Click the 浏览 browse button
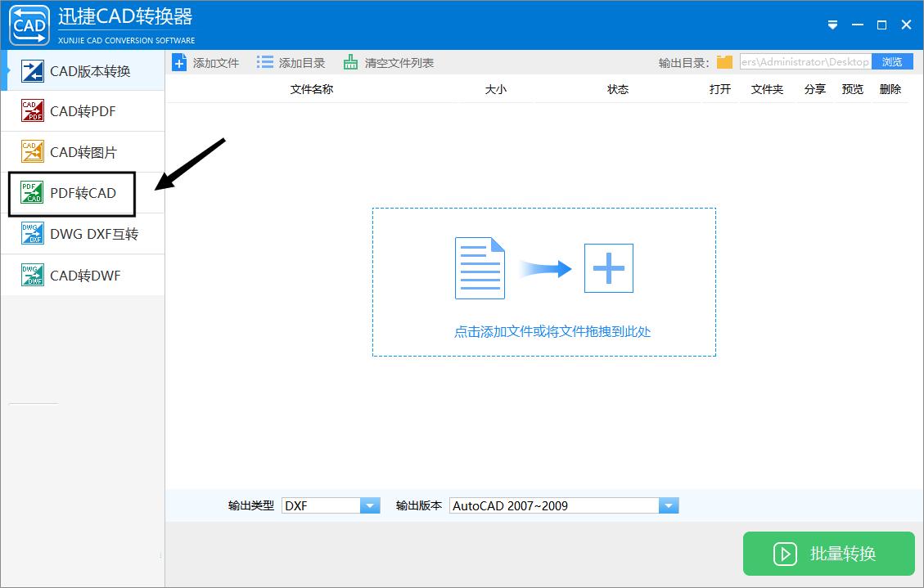924x588 pixels. tap(892, 61)
